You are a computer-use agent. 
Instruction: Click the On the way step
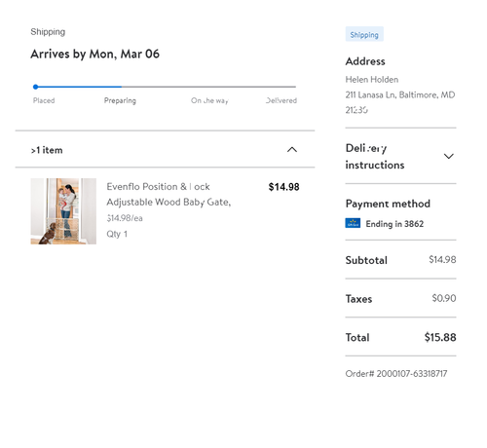(x=209, y=100)
